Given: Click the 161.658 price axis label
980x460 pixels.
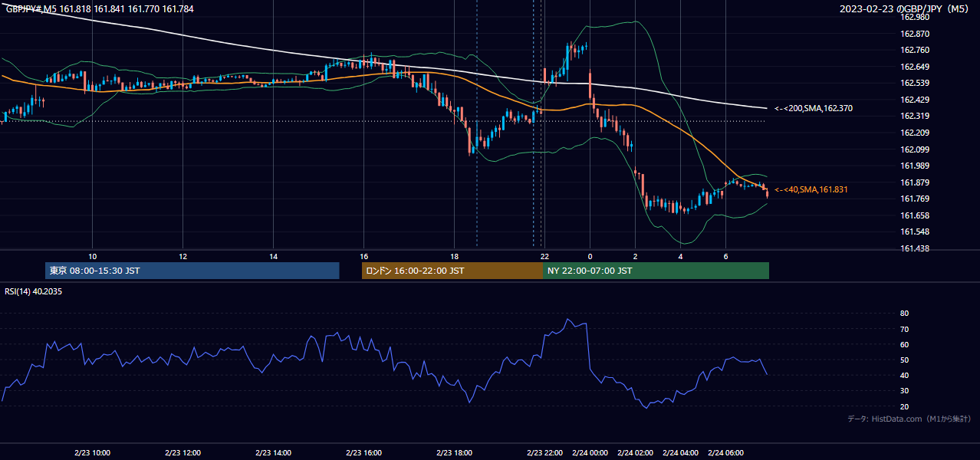Looking at the screenshot, I should tap(914, 215).
